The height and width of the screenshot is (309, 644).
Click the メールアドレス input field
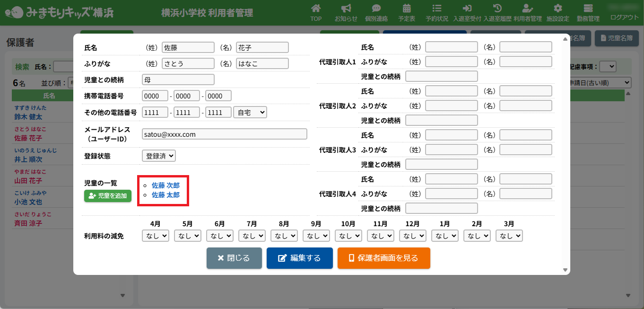pyautogui.click(x=224, y=134)
